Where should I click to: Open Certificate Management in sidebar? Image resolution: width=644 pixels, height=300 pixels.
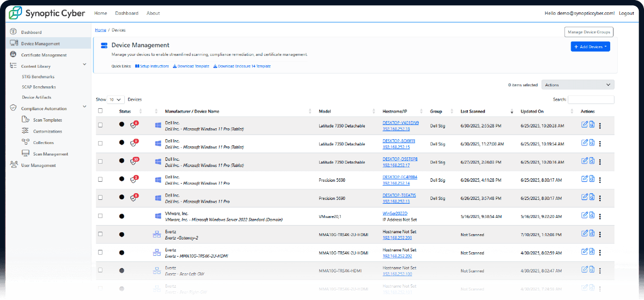pos(44,55)
